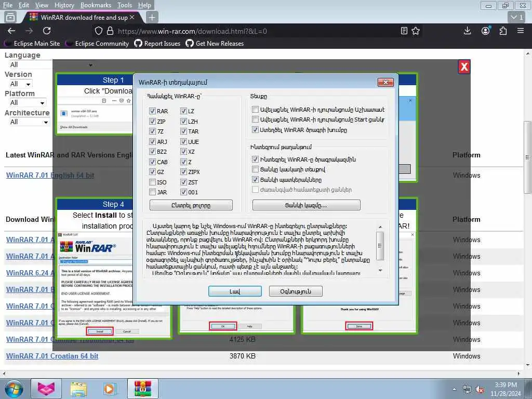Click the description text scroll-up arrow
532x399 pixels.
point(380,227)
